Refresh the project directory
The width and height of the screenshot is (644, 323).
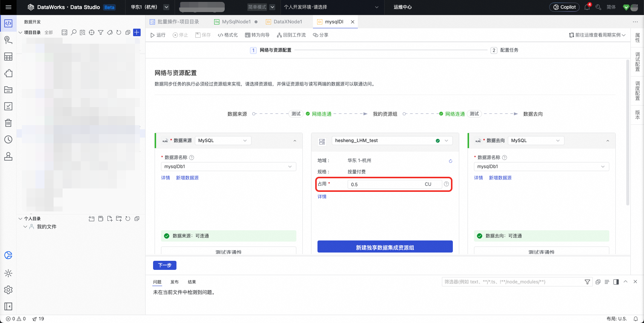point(119,32)
